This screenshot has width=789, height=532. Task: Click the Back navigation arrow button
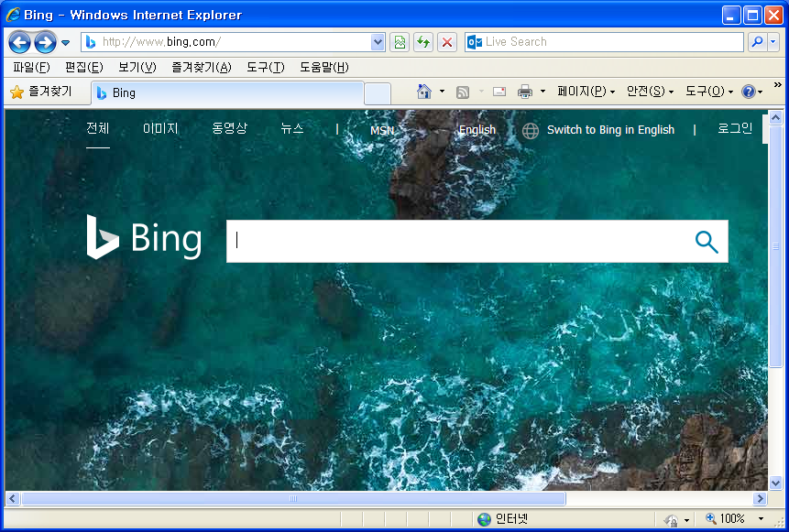coord(19,42)
